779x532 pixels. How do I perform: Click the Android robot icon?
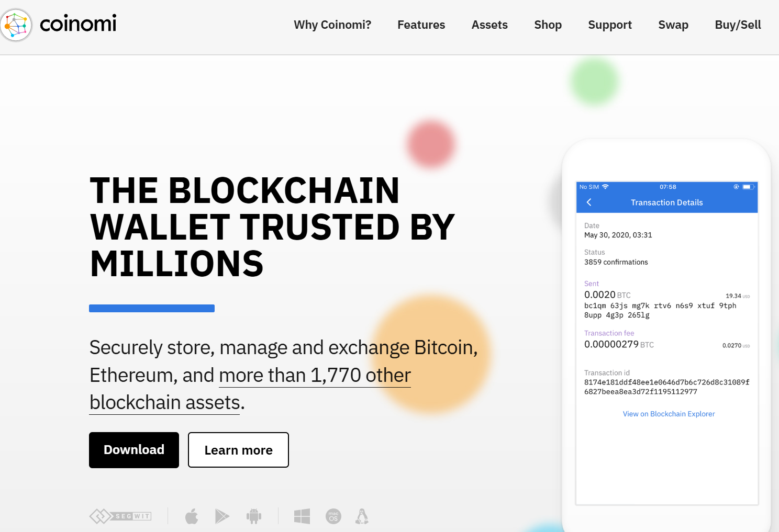click(254, 516)
